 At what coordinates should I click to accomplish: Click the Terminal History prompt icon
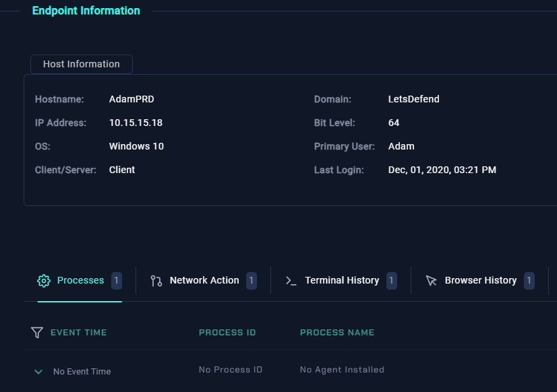click(x=291, y=281)
